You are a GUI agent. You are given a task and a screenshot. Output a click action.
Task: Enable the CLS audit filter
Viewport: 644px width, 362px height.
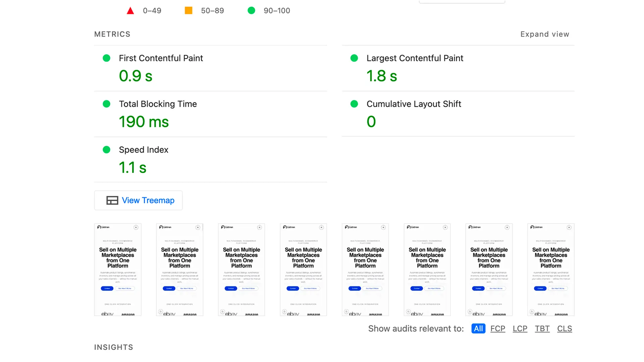pos(565,328)
